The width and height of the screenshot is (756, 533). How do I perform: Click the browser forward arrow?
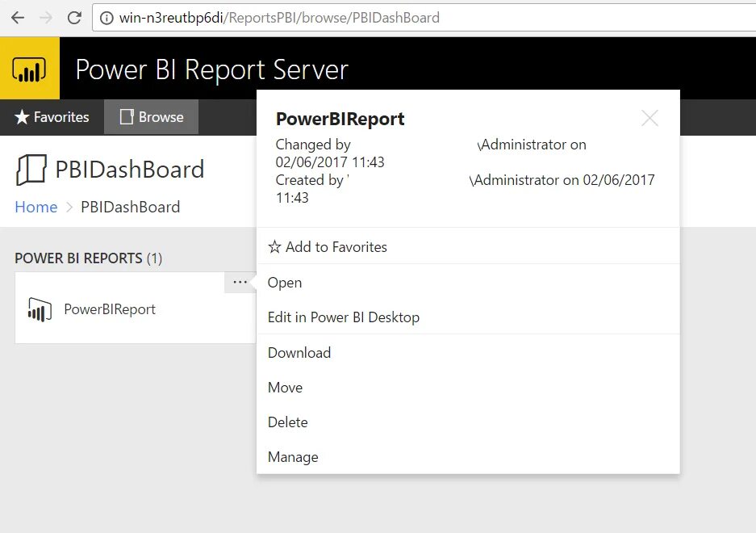46,18
